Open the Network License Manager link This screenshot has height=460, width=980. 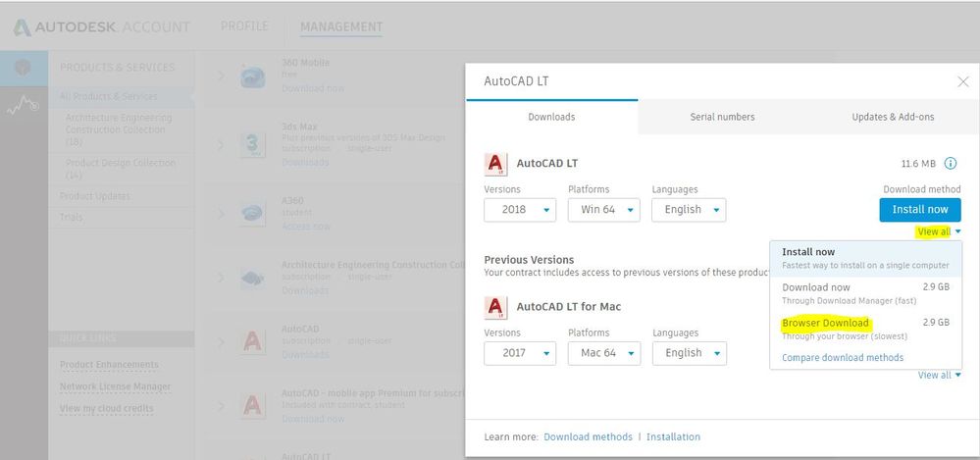(115, 386)
